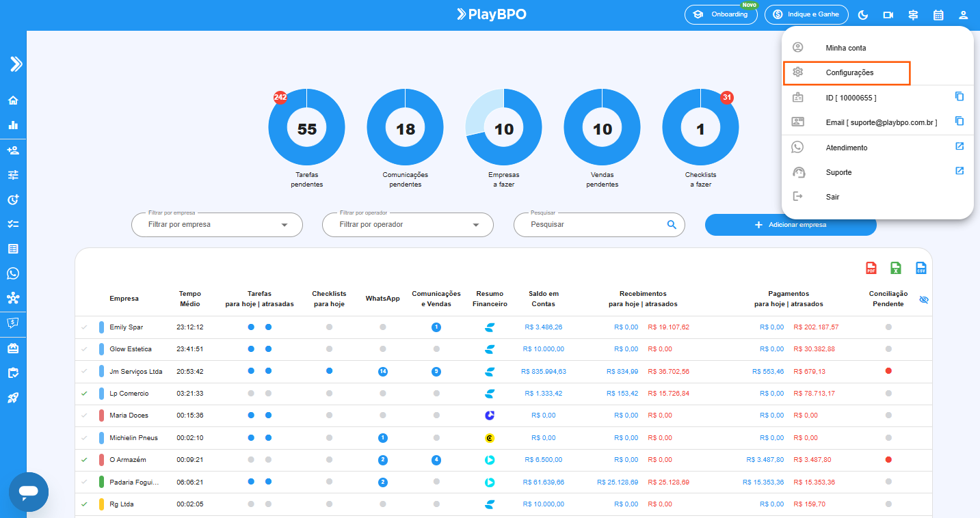
Task: Open the Filtrar por empresa dropdown
Action: (217, 225)
